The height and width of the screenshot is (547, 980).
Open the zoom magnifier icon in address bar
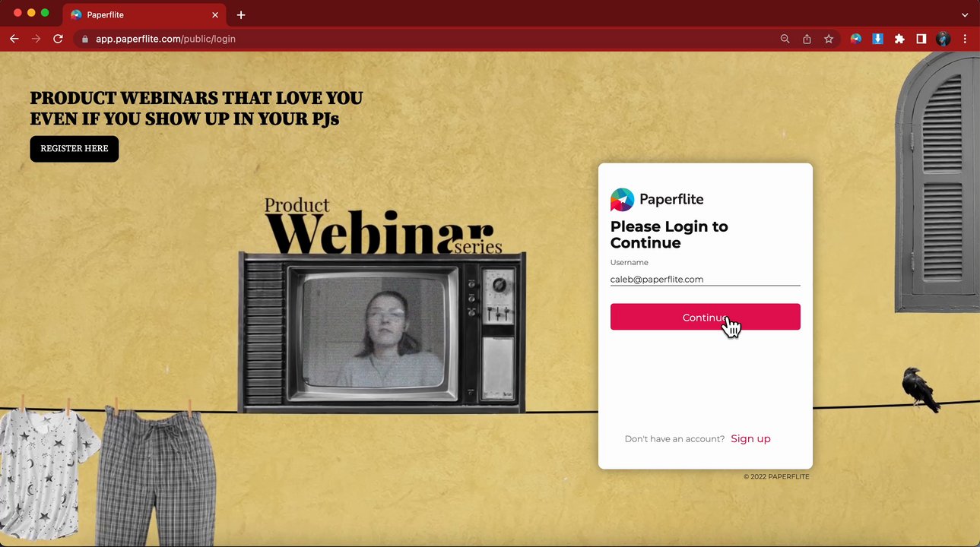785,39
